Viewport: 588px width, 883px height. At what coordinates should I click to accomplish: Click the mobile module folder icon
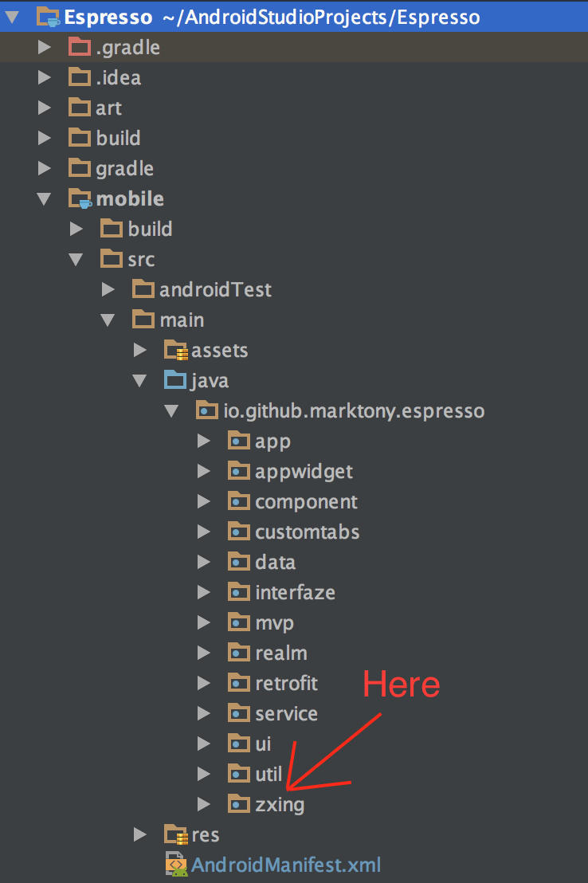[x=80, y=198]
